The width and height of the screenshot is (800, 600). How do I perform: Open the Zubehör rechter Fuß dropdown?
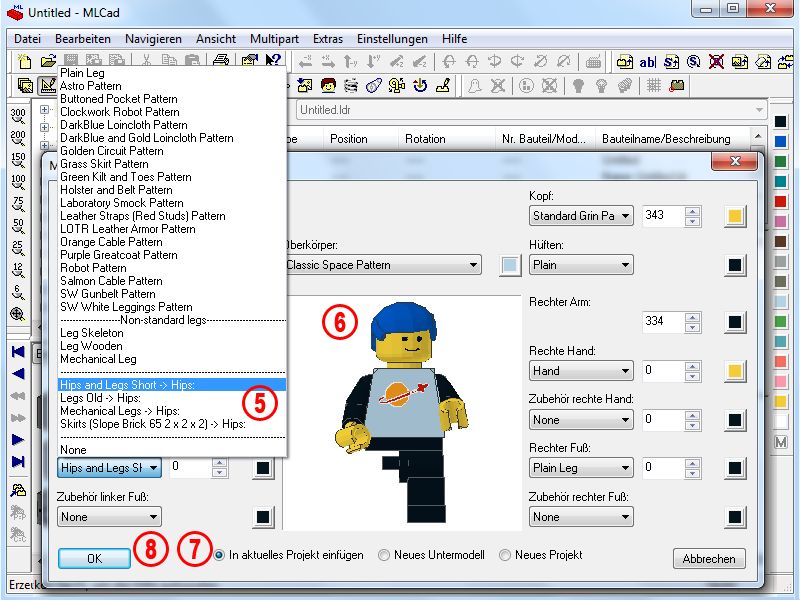[581, 517]
